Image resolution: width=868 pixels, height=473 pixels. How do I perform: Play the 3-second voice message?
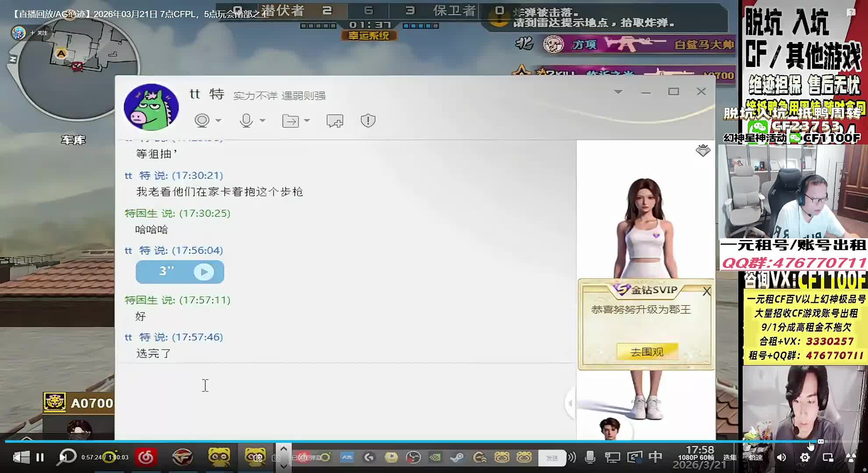pos(204,272)
